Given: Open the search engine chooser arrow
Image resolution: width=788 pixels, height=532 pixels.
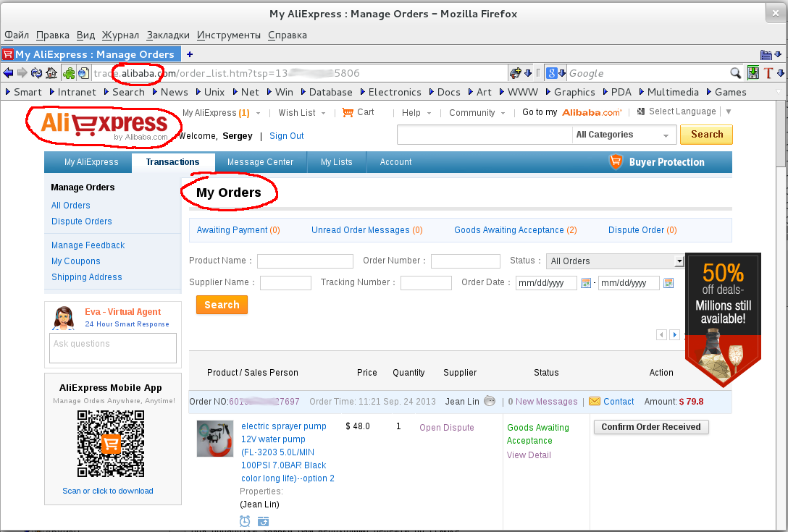Looking at the screenshot, I should [562, 73].
